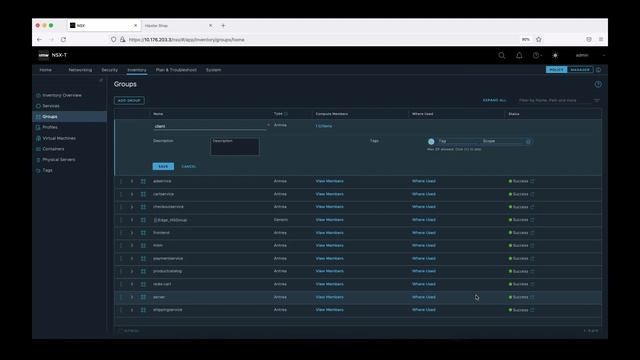
Task: Open the 1 Criteria link
Action: click(324, 126)
